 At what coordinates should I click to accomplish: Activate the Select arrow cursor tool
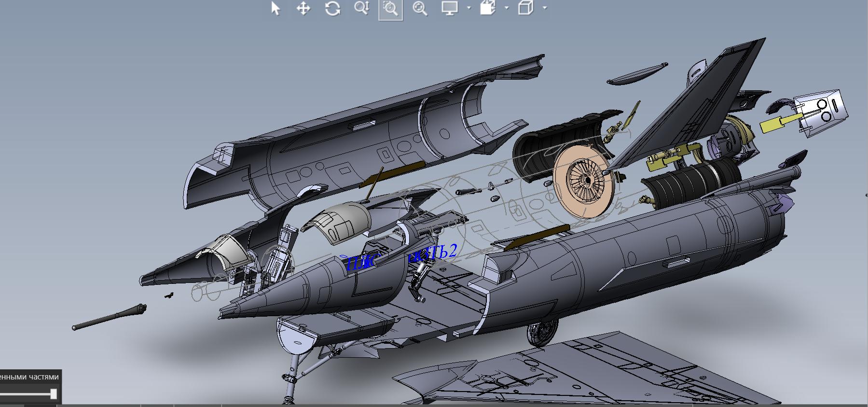[x=276, y=9]
